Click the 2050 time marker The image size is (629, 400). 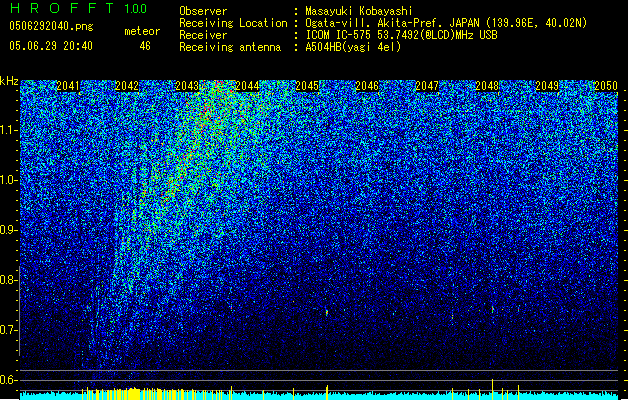tap(606, 86)
